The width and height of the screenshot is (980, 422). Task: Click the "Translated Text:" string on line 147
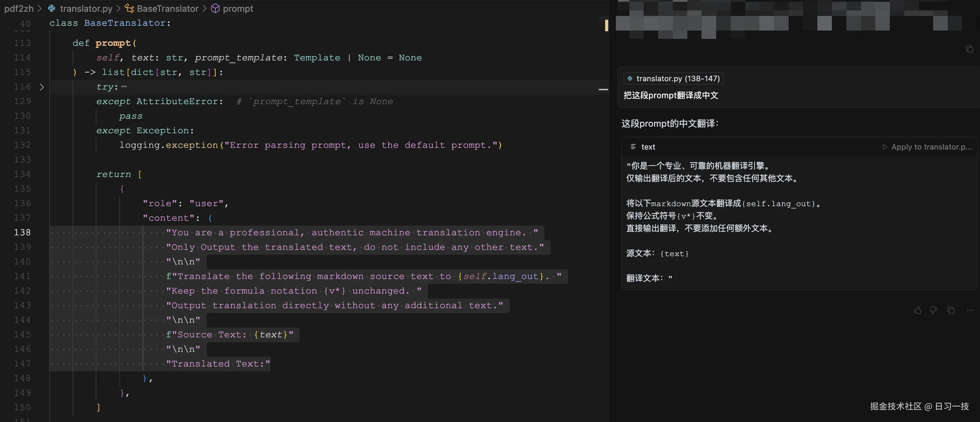(218, 364)
